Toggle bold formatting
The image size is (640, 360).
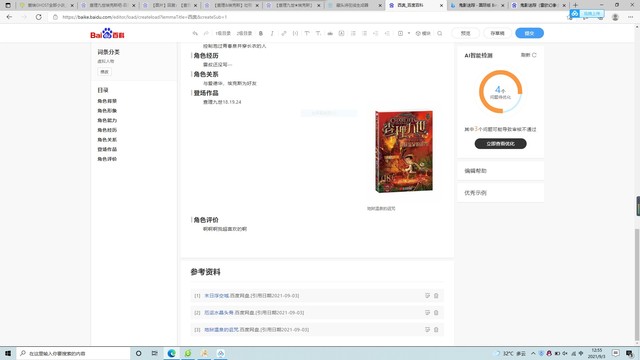(261, 33)
